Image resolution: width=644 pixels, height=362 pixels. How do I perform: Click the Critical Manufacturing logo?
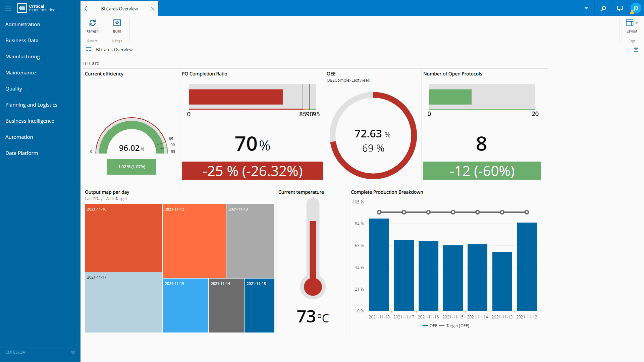[x=36, y=8]
